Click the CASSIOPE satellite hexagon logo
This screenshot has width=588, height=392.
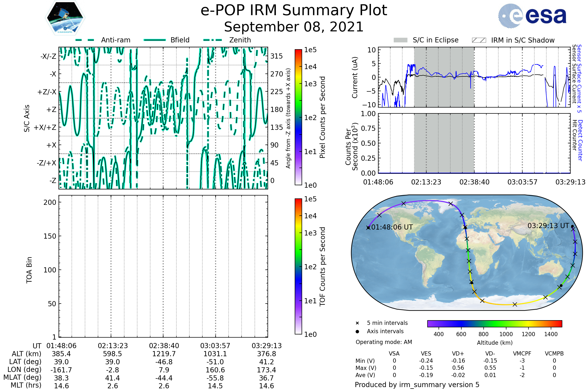coord(65,18)
